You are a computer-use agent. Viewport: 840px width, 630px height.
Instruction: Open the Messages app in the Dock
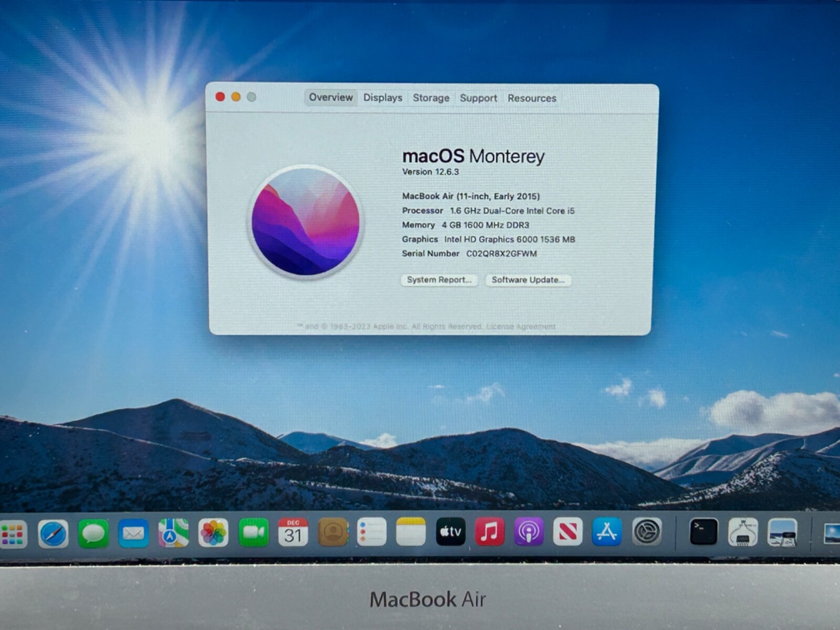(93, 533)
